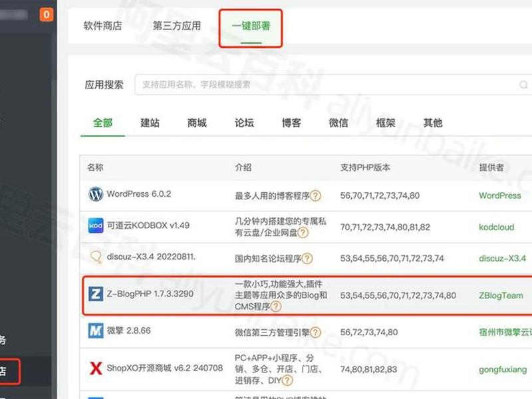This screenshot has width=532, height=399.
Task: Filter by 论坛 category
Action: (244, 123)
